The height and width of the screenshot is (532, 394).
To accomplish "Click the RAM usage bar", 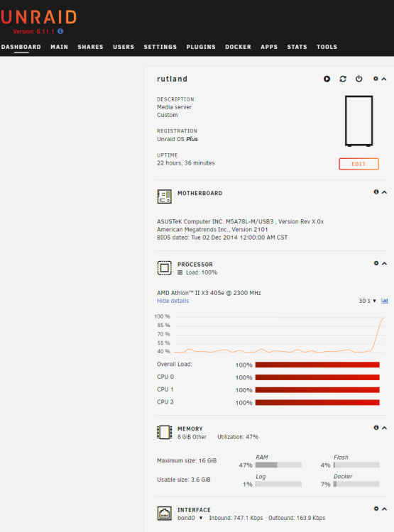I will coord(278,465).
